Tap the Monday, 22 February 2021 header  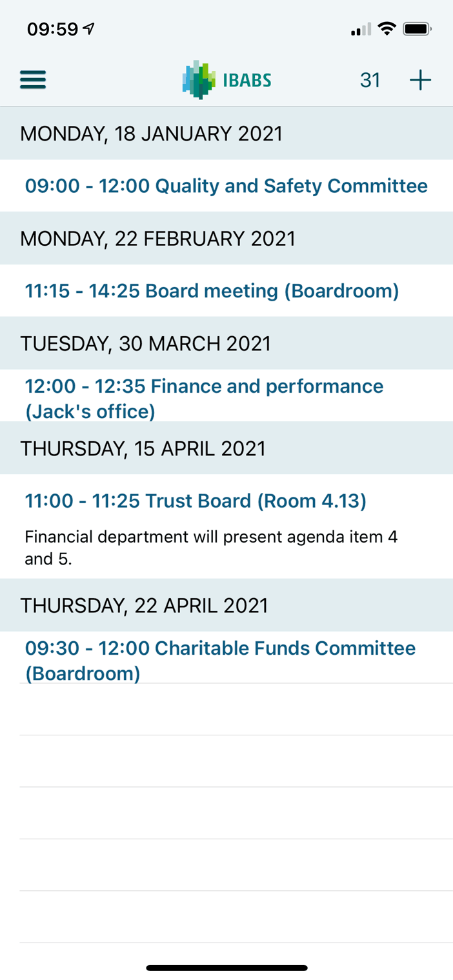click(157, 239)
